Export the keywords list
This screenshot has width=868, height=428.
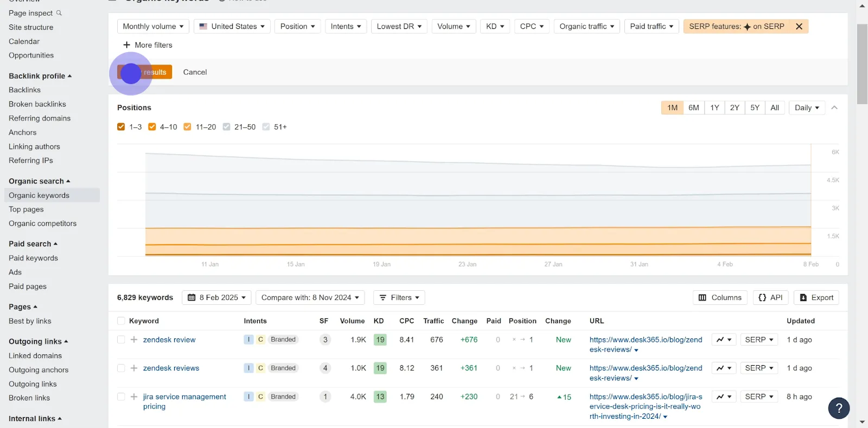pyautogui.click(x=816, y=297)
